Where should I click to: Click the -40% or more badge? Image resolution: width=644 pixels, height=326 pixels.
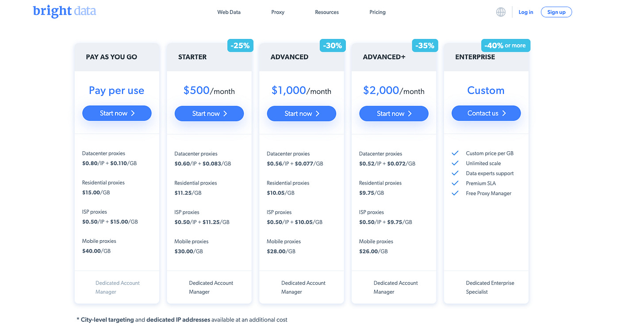coord(506,45)
